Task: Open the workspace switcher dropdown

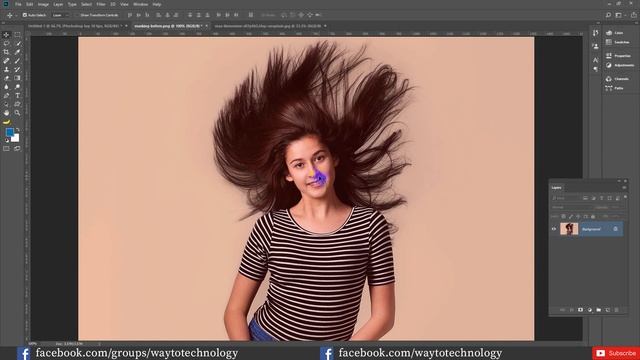Action: 620,15
